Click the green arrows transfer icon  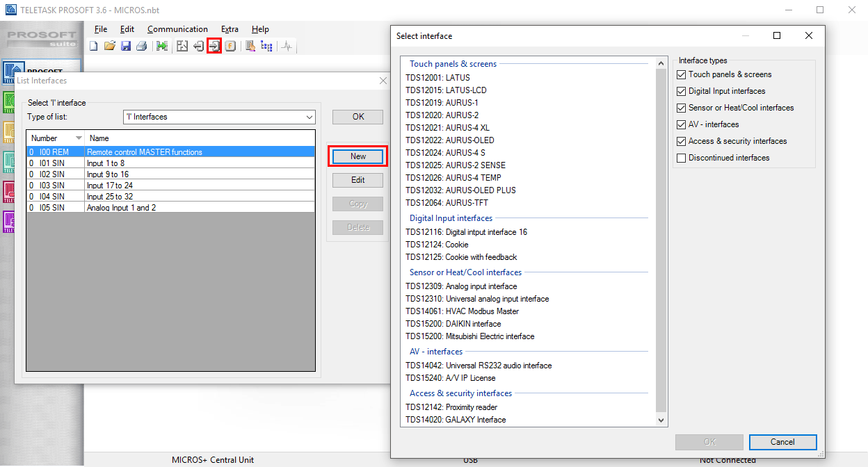coord(162,47)
